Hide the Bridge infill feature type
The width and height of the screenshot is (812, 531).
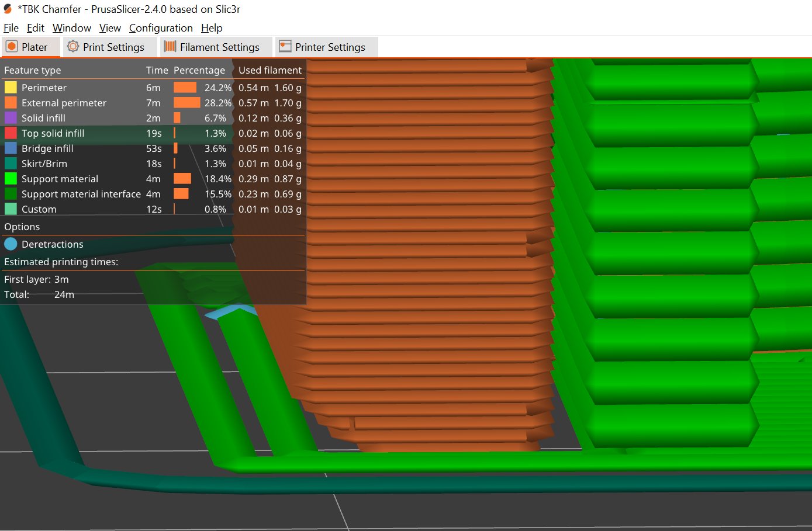click(153, 148)
